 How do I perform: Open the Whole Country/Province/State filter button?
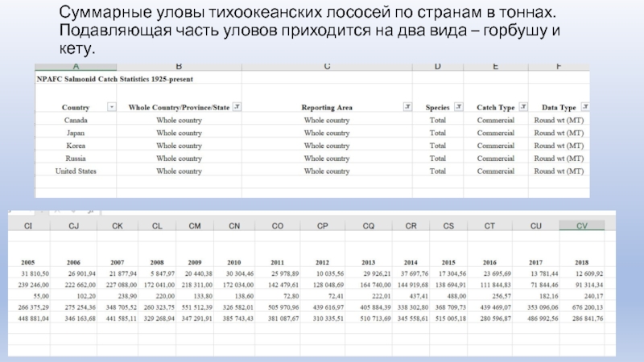coord(237,107)
